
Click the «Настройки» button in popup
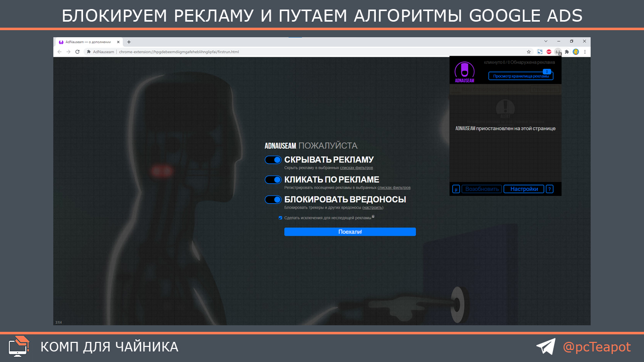524,189
